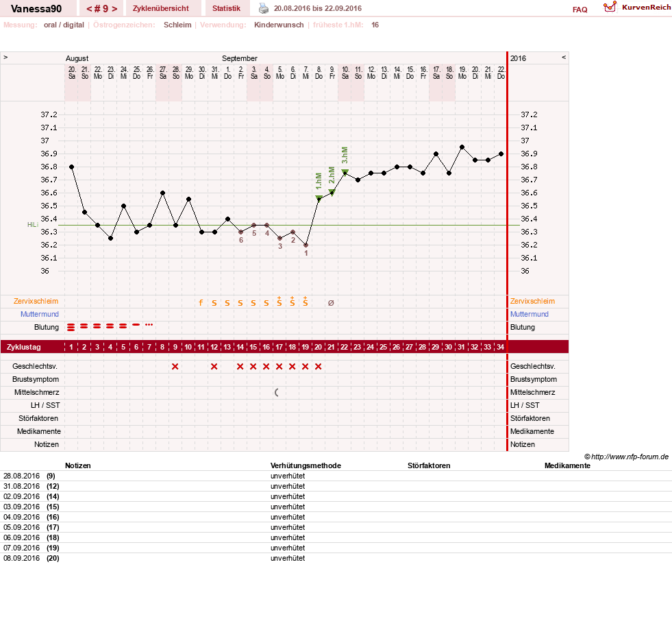Click the lowest temperature point labeled 1
The width and height of the screenshot is (672, 643).
click(306, 245)
